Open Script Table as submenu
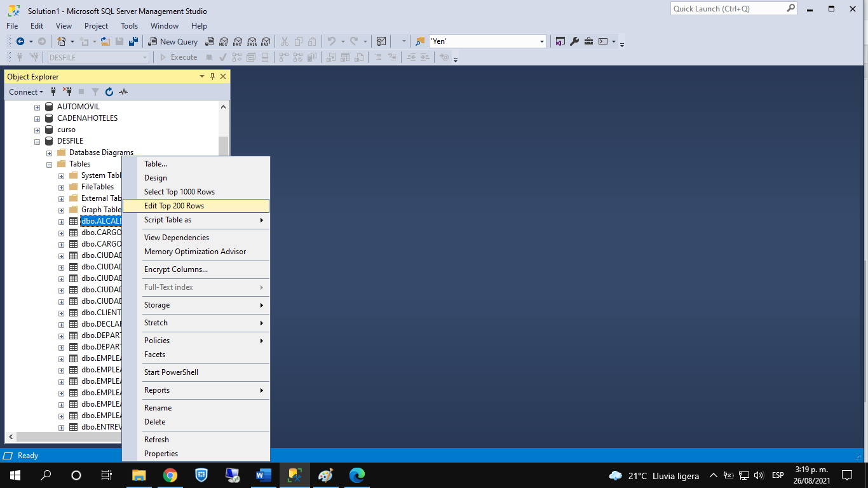 pyautogui.click(x=196, y=220)
